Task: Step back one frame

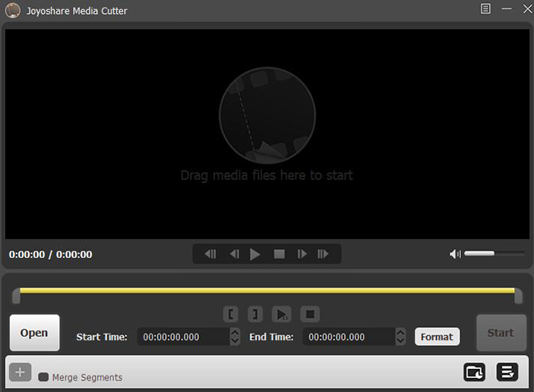Action: [x=234, y=254]
